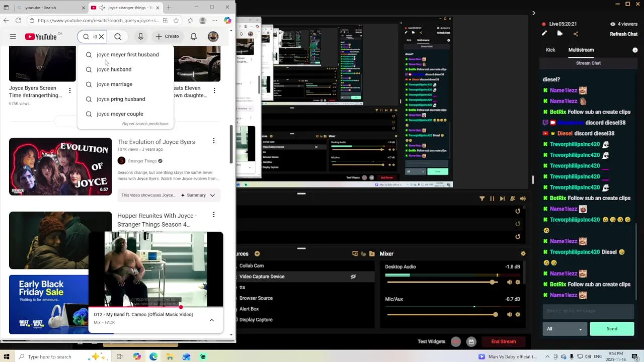Screen dimensions: 644x362
Task: Open Evolution of Joyce Byers thumbnail
Action: pos(60,166)
